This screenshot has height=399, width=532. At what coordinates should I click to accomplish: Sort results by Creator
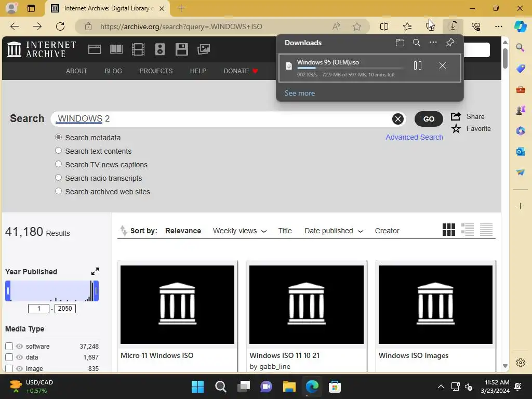(387, 231)
